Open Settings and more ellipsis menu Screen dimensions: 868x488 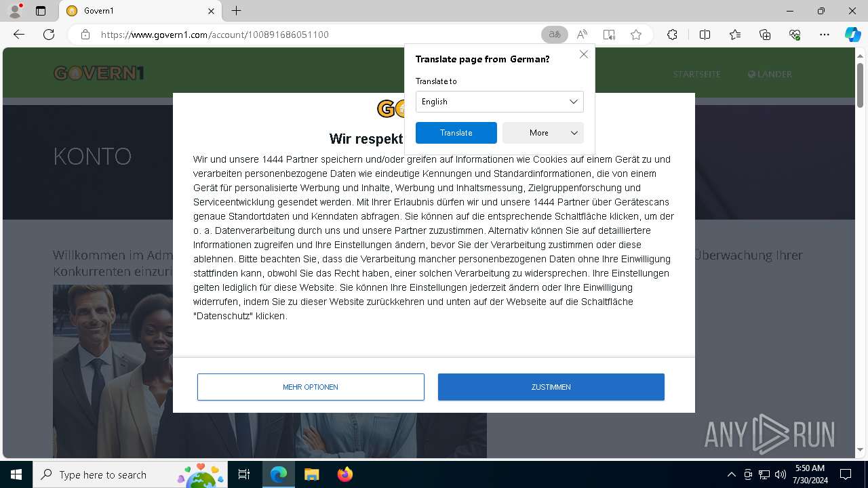tap(825, 35)
